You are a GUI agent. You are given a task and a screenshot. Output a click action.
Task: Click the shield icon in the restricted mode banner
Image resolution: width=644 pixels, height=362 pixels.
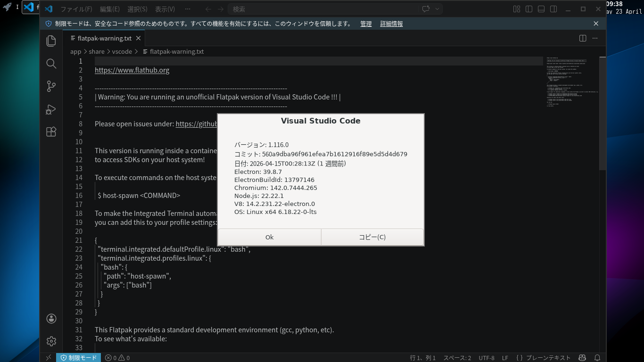point(49,24)
